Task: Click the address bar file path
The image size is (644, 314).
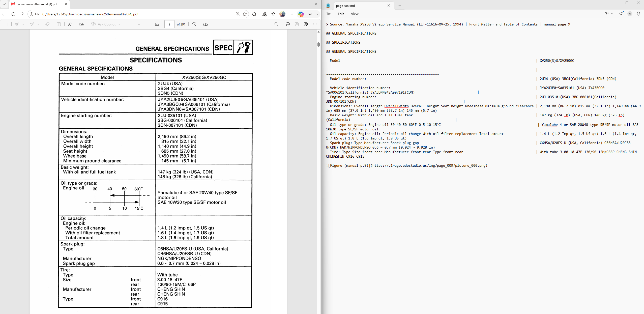Action: pos(90,14)
